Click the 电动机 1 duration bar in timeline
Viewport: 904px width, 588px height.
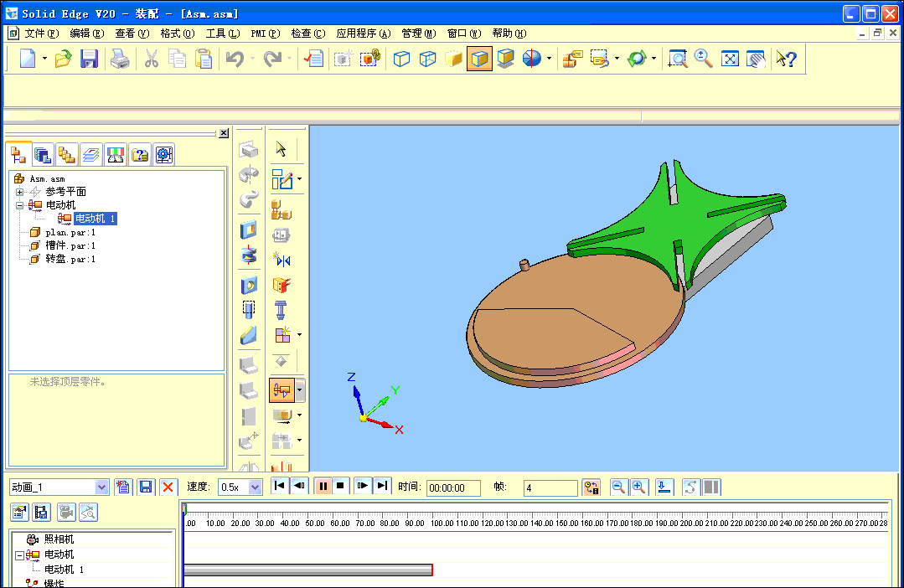[307, 570]
